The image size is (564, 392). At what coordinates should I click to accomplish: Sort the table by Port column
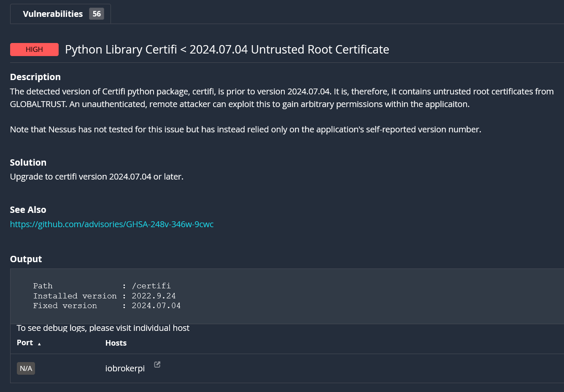point(25,343)
